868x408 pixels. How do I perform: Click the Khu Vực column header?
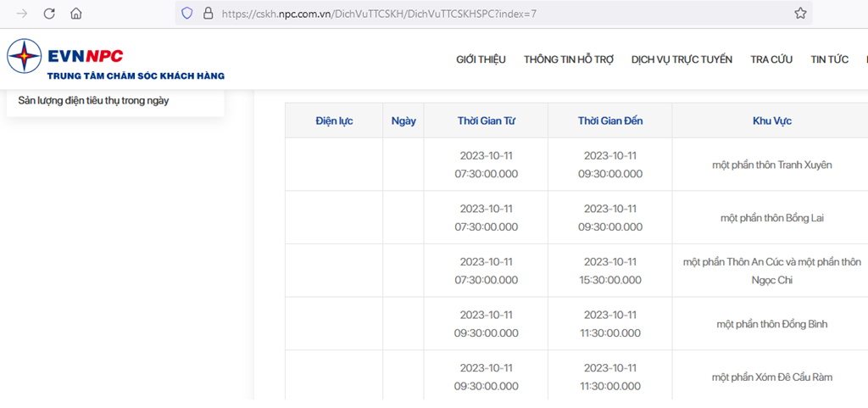pyautogui.click(x=771, y=120)
